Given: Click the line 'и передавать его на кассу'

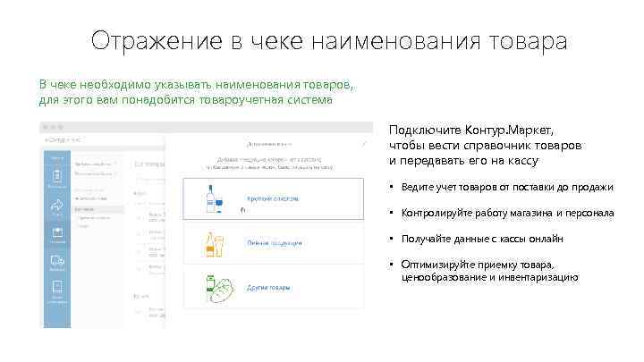Looking at the screenshot, I should [x=463, y=161].
